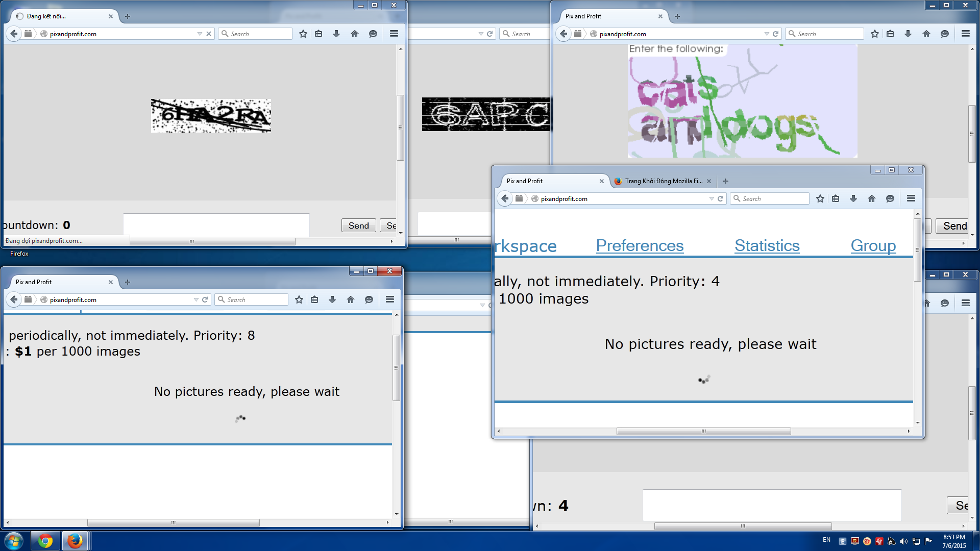Expand address bar dropdown in Statistics window

tap(712, 198)
